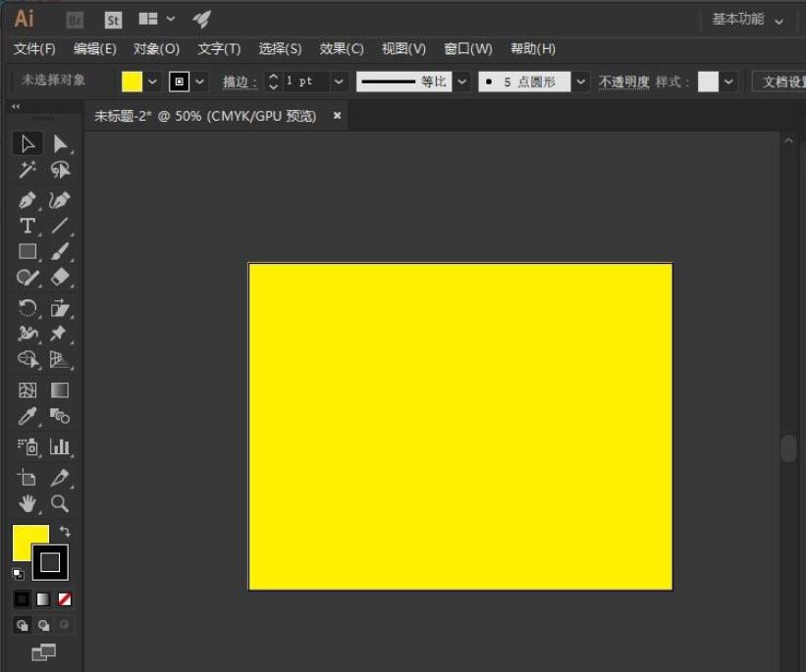The width and height of the screenshot is (806, 672).
Task: Open the 效果(C) menu
Action: pyautogui.click(x=342, y=49)
